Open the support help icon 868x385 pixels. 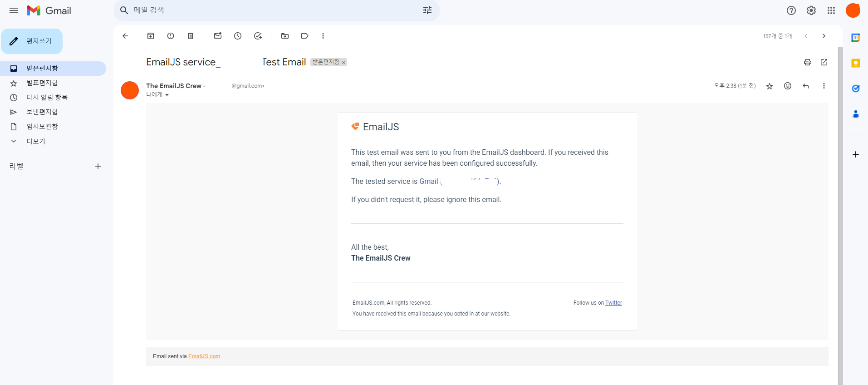pyautogui.click(x=791, y=10)
